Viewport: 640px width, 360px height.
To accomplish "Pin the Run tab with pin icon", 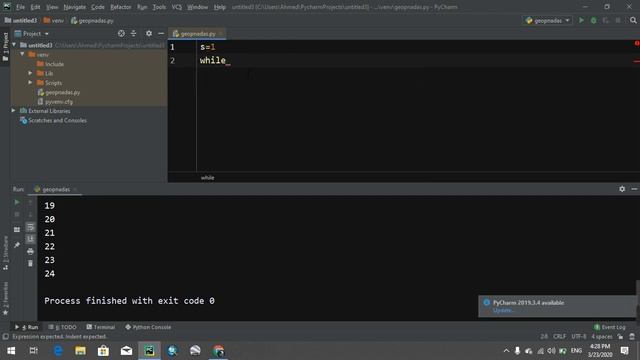I will pyautogui.click(x=17, y=245).
